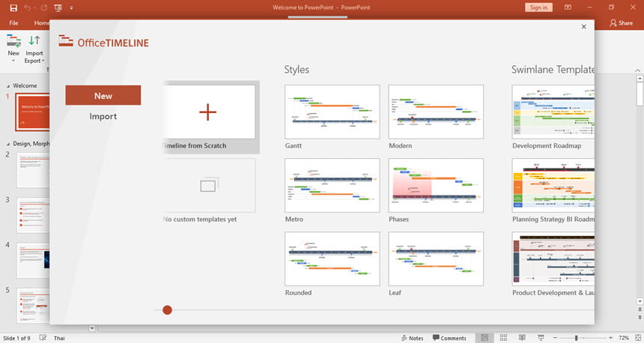Click the empty custom templates placeholder

210,185
